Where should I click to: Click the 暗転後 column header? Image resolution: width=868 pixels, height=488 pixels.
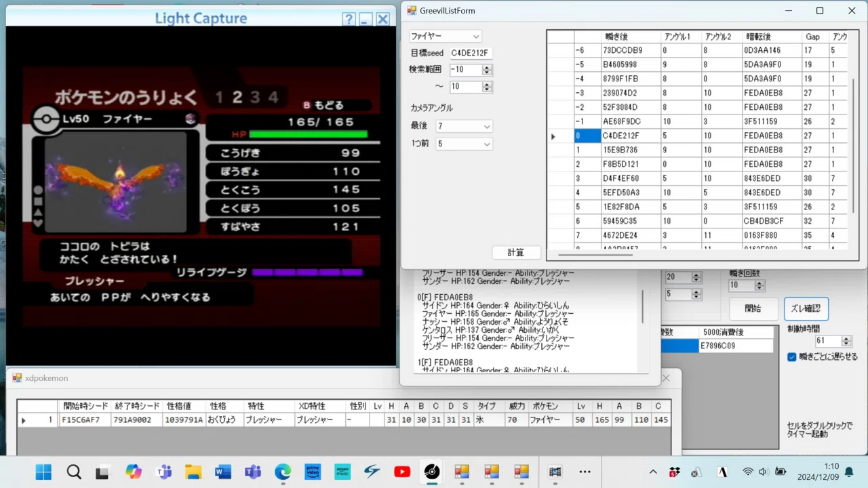tap(772, 37)
